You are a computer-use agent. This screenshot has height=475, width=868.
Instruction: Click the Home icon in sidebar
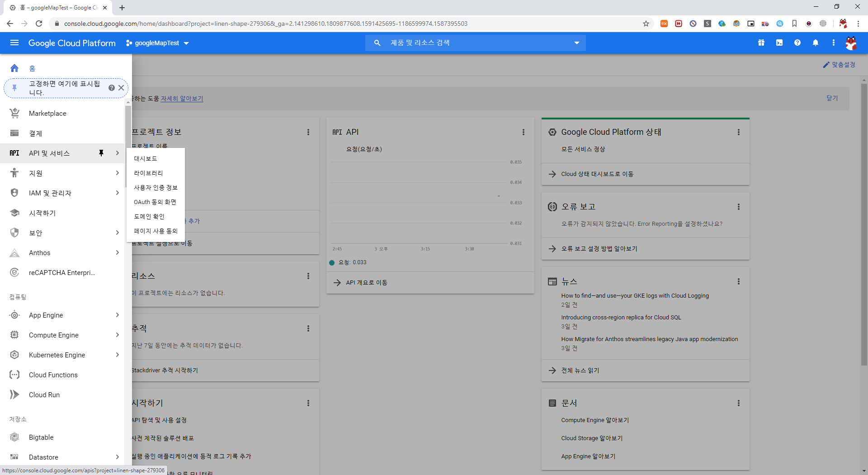14,68
